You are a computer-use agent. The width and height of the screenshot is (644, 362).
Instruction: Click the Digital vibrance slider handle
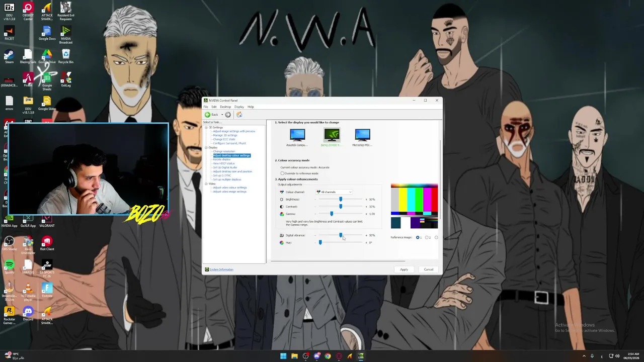pyautogui.click(x=341, y=235)
